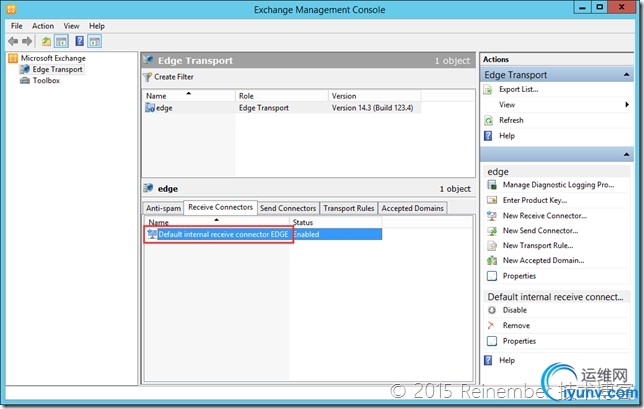Click the 'Edge Transport' role cell

264,108
